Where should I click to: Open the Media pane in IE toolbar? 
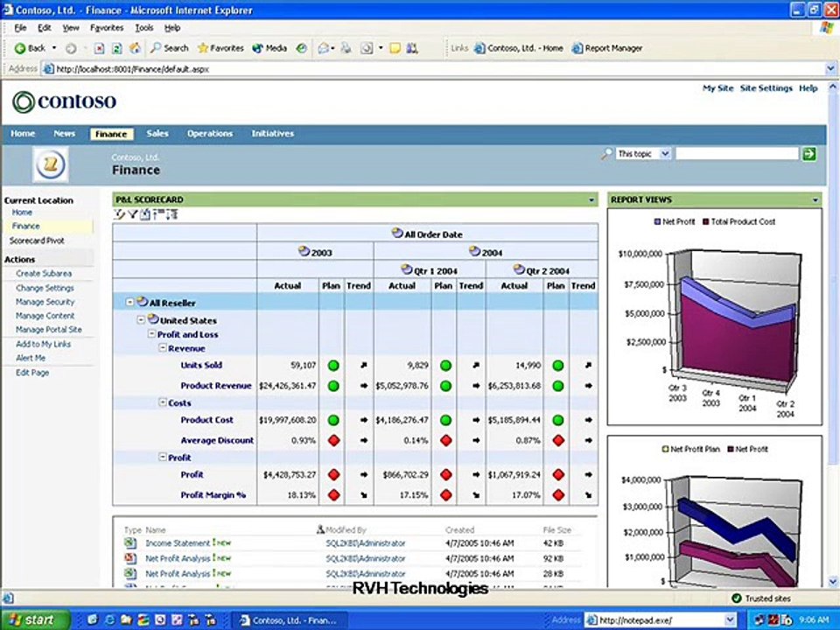pyautogui.click(x=269, y=48)
